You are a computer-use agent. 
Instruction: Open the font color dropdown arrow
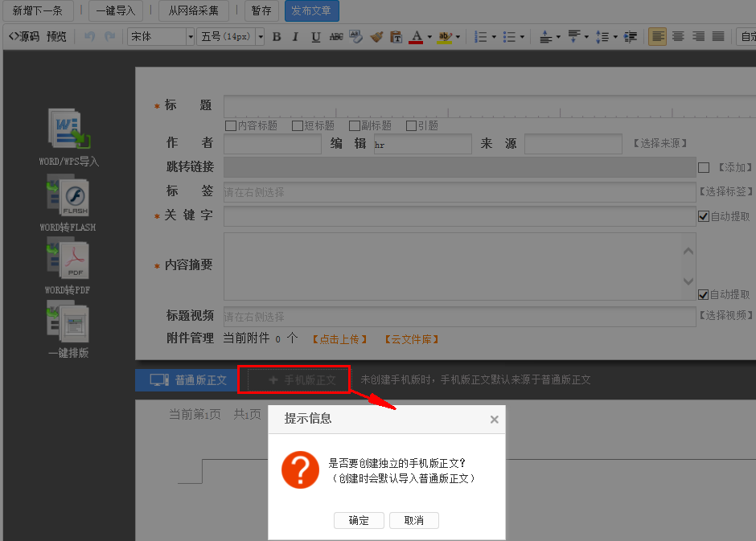pyautogui.click(x=429, y=37)
